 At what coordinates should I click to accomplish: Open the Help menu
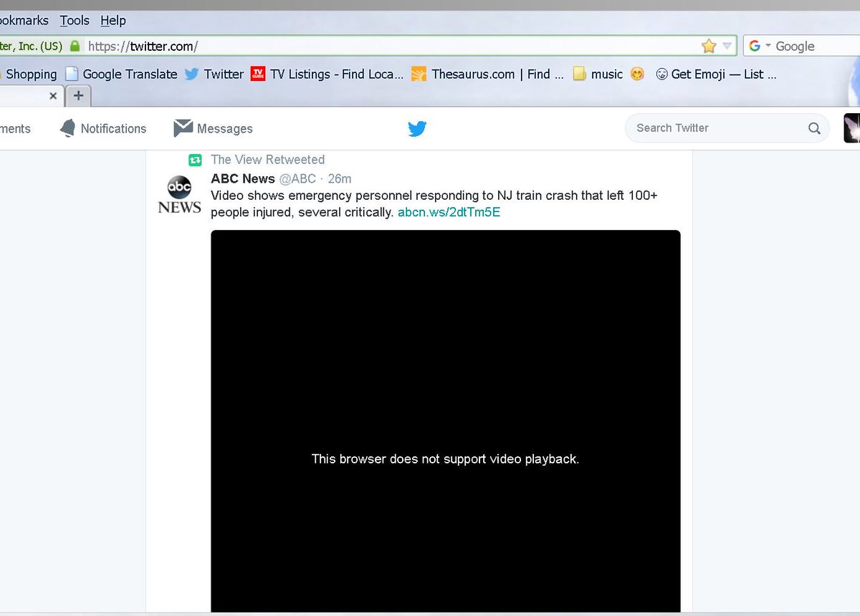[113, 21]
